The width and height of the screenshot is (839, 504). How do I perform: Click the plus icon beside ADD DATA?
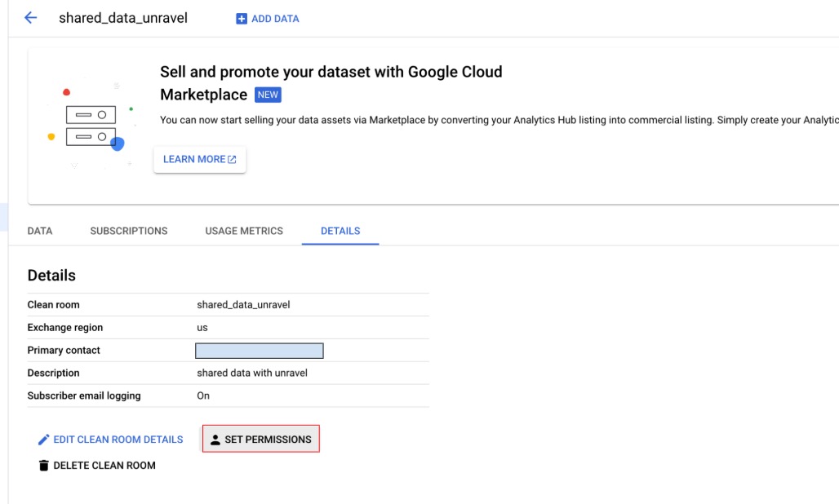241,19
